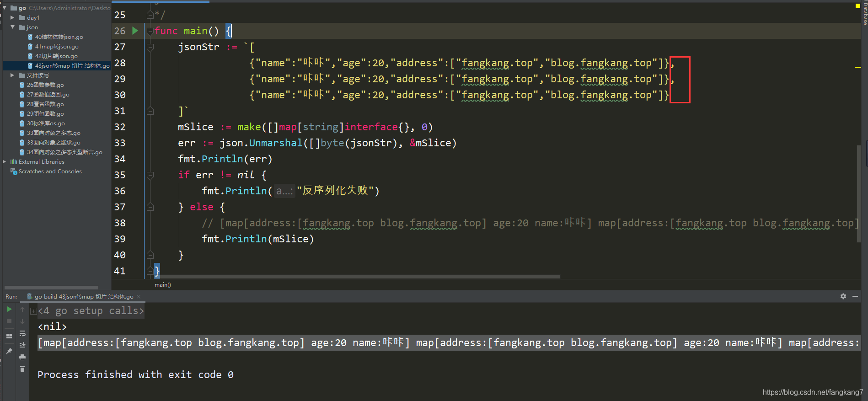Click the Unmarshal function name
Viewport: 868px width, 401px height.
(x=276, y=143)
